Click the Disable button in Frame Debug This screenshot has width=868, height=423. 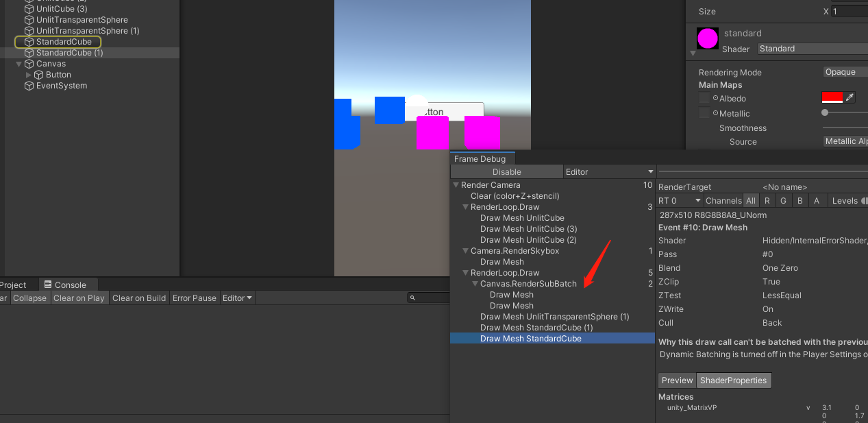click(x=506, y=172)
